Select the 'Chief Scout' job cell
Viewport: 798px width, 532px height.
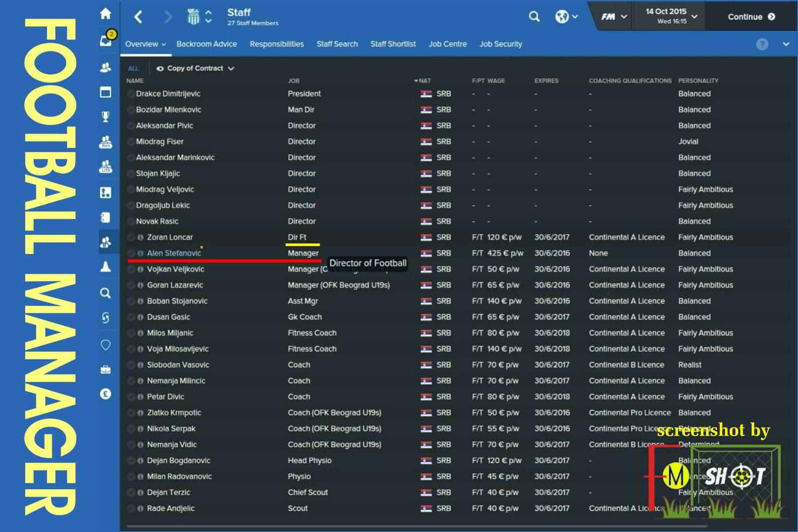point(308,493)
